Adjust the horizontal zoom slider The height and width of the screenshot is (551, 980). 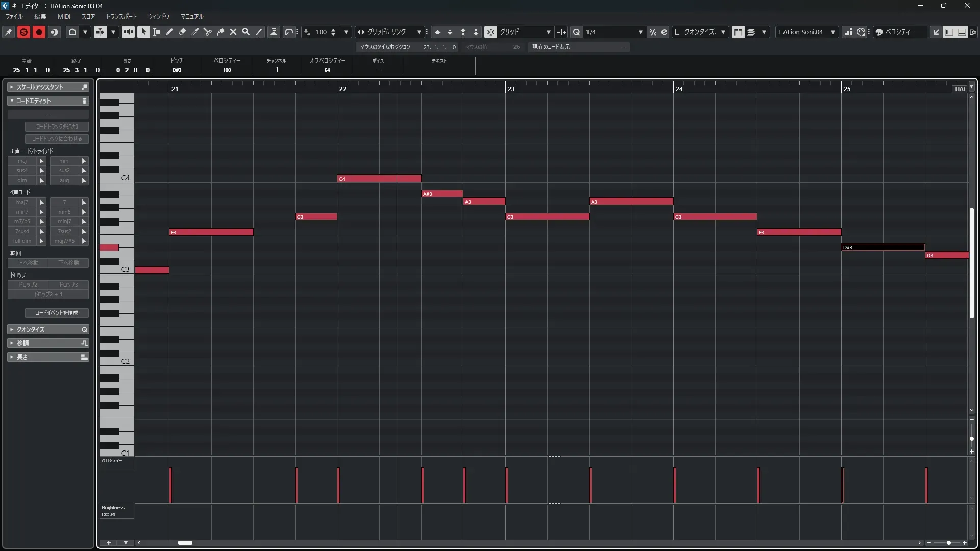click(948, 543)
